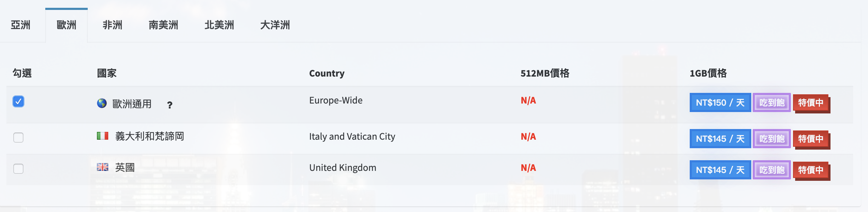Click the globe icon beside 歐洲通用
Screen dimensions: 868x212
point(102,103)
